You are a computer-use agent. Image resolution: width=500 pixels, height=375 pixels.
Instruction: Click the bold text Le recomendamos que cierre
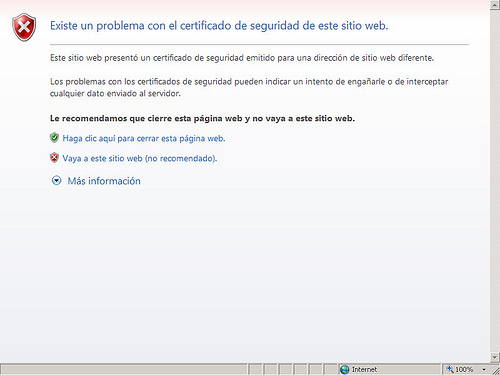coord(202,118)
